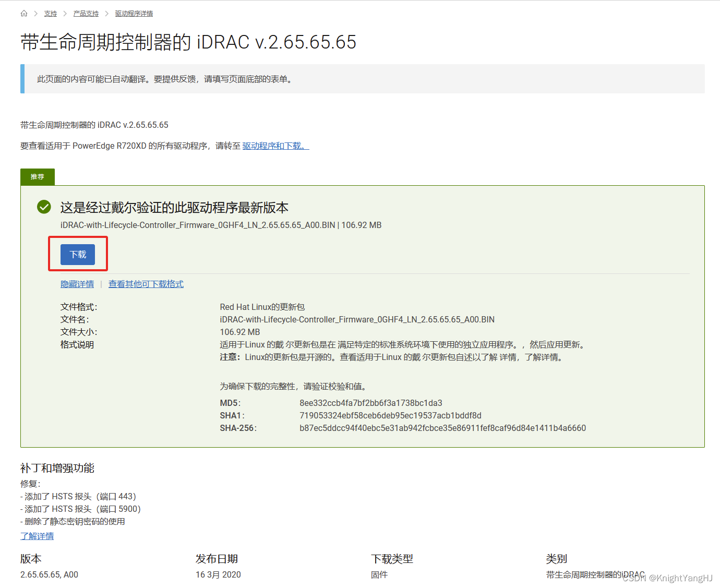Go to 产品支持 breadcrumb link
The image size is (720, 588).
point(86,14)
